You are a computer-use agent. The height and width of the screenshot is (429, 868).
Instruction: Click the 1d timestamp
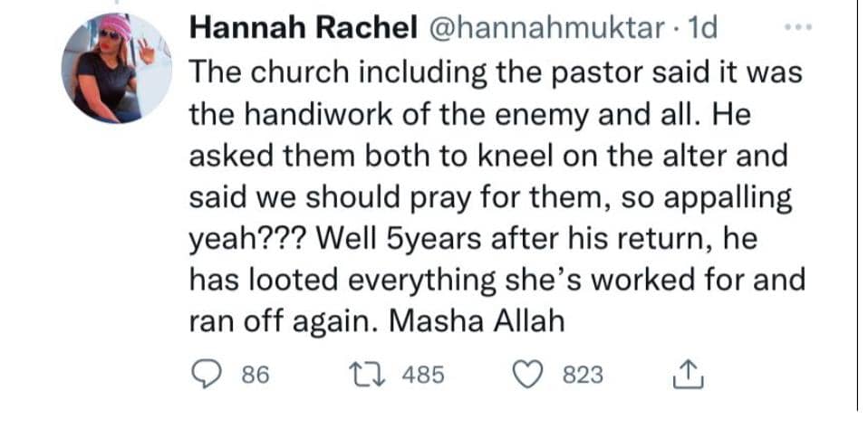coord(703,29)
